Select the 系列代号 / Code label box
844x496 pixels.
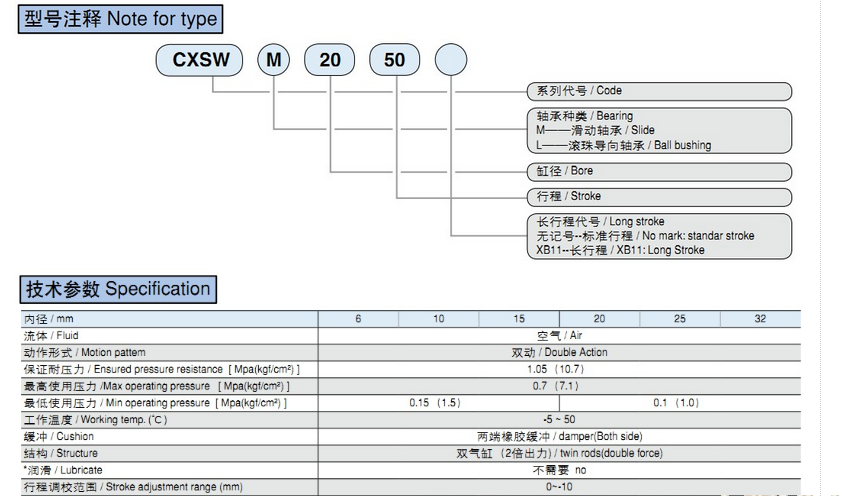(660, 91)
